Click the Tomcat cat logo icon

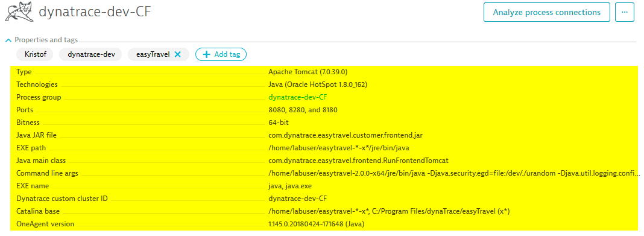point(19,12)
